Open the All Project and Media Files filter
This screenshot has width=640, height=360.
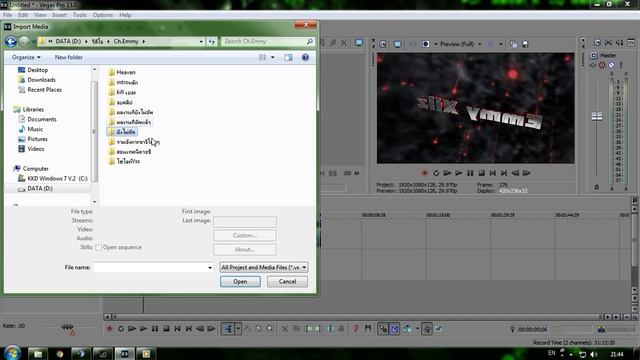264,267
